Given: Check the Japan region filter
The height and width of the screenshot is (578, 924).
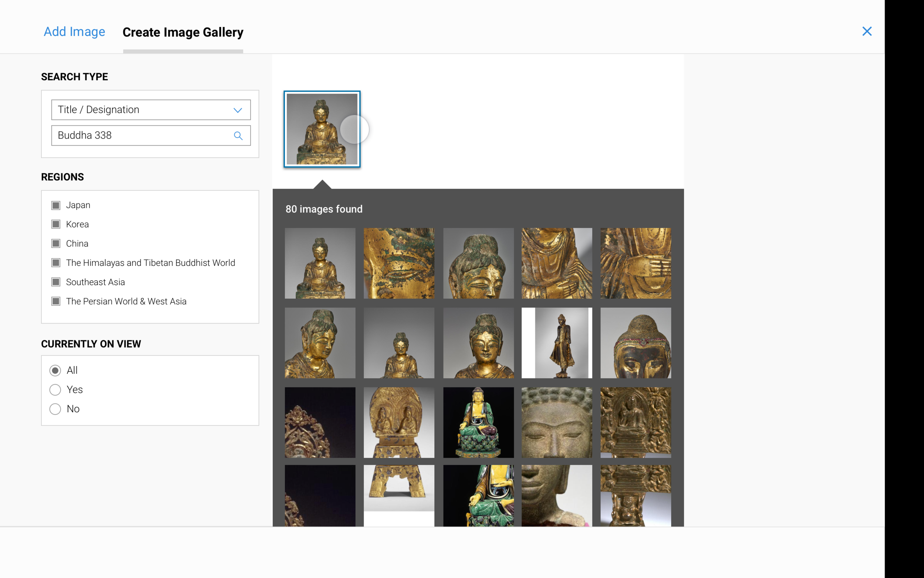Looking at the screenshot, I should click(x=55, y=205).
